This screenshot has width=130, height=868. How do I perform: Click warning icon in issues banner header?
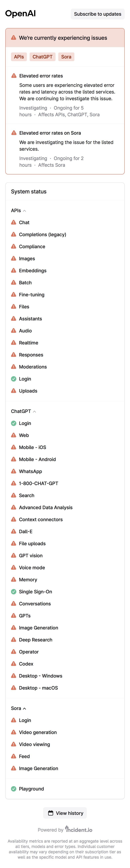pos(13,38)
